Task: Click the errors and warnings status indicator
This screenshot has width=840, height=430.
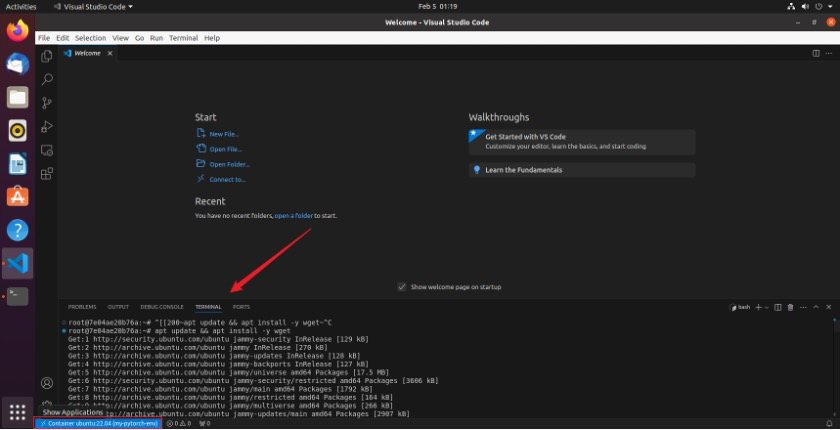Action: click(179, 424)
